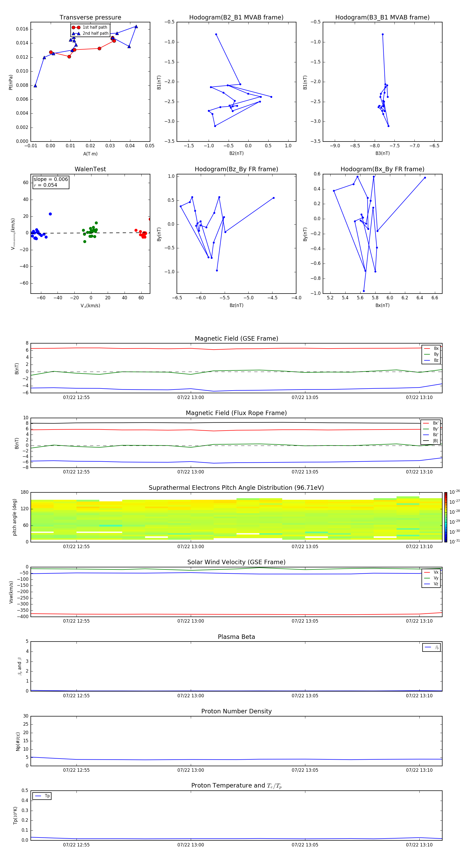Image resolution: width=473 pixels, height=868 pixels.
Task: Click the 'A(T·m)' x-axis label
Action: click(x=90, y=154)
